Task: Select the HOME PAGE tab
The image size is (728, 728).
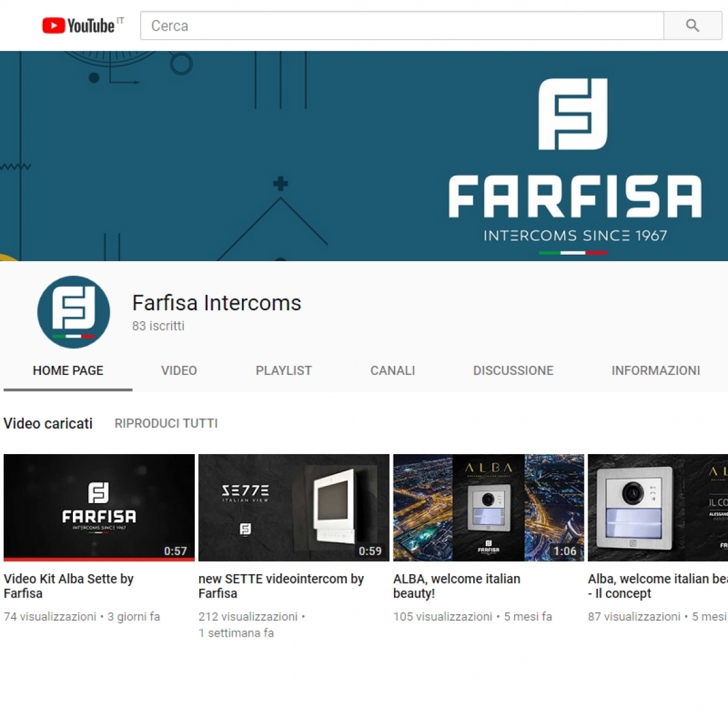Action: pos(68,370)
